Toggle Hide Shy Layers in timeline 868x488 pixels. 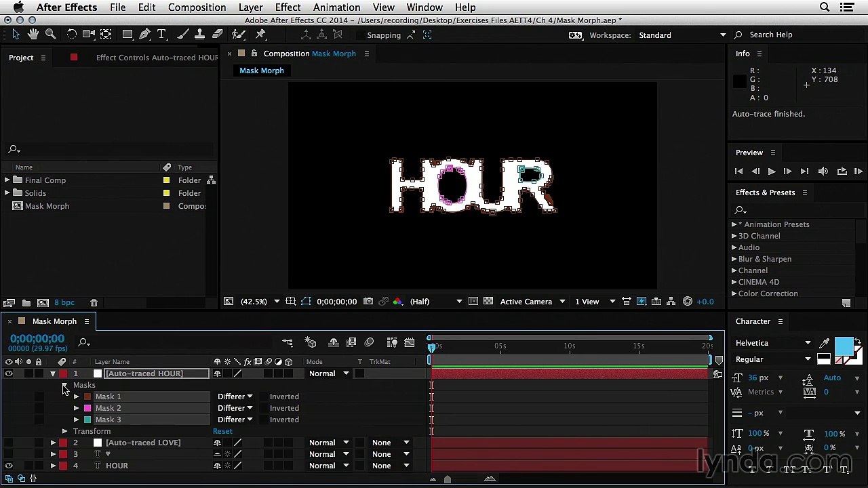point(333,343)
